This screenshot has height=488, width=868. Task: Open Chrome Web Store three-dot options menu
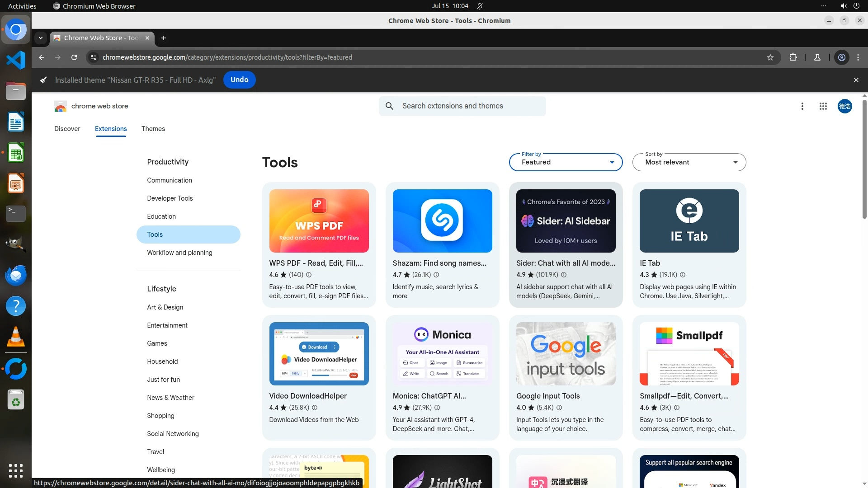click(x=802, y=106)
